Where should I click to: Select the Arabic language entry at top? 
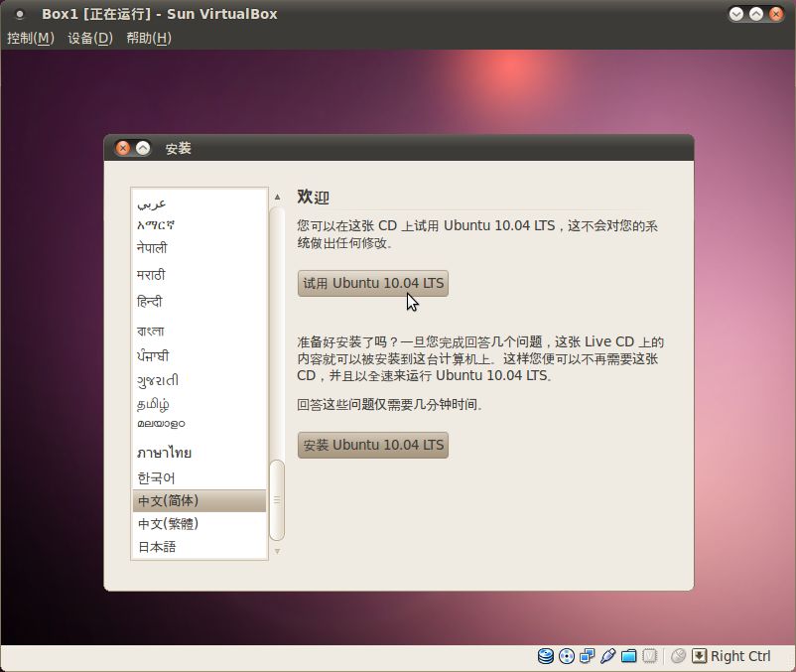pos(199,204)
